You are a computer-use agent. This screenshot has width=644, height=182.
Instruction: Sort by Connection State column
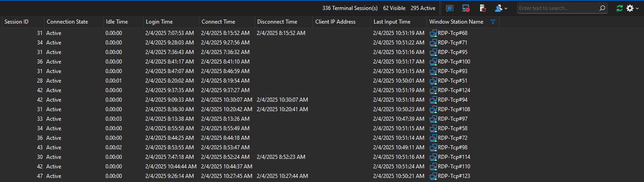pyautogui.click(x=67, y=22)
